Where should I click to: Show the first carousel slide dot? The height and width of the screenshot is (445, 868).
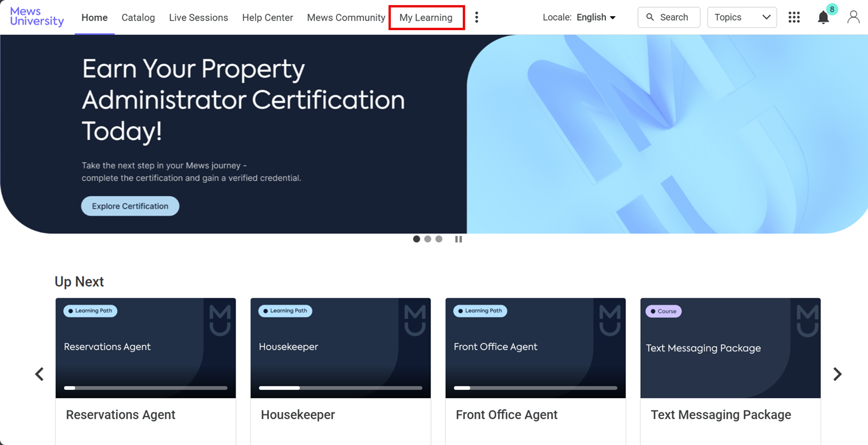(x=416, y=239)
